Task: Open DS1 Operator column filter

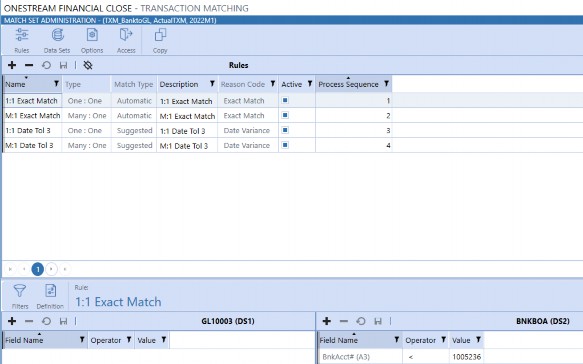Action: point(129,339)
